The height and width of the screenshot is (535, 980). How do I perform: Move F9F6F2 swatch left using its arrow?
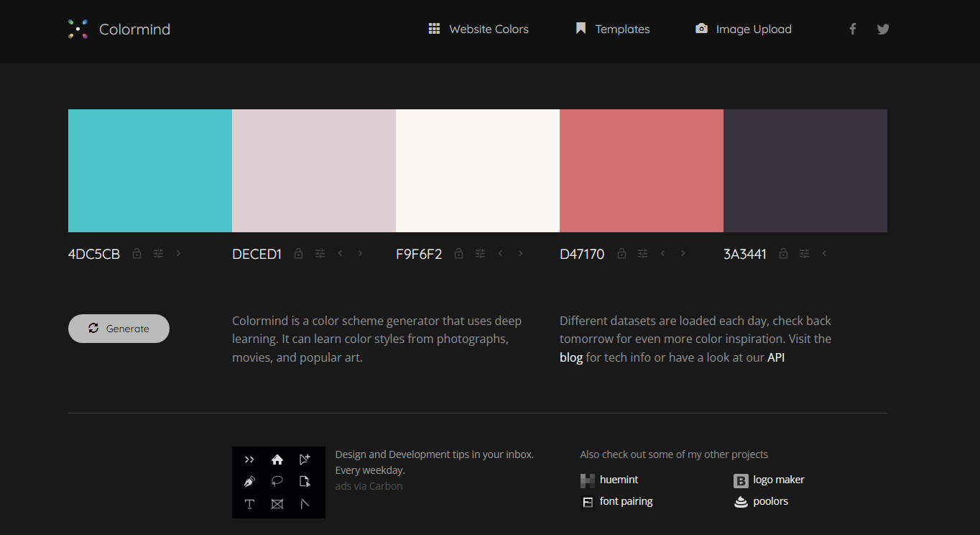tap(500, 253)
